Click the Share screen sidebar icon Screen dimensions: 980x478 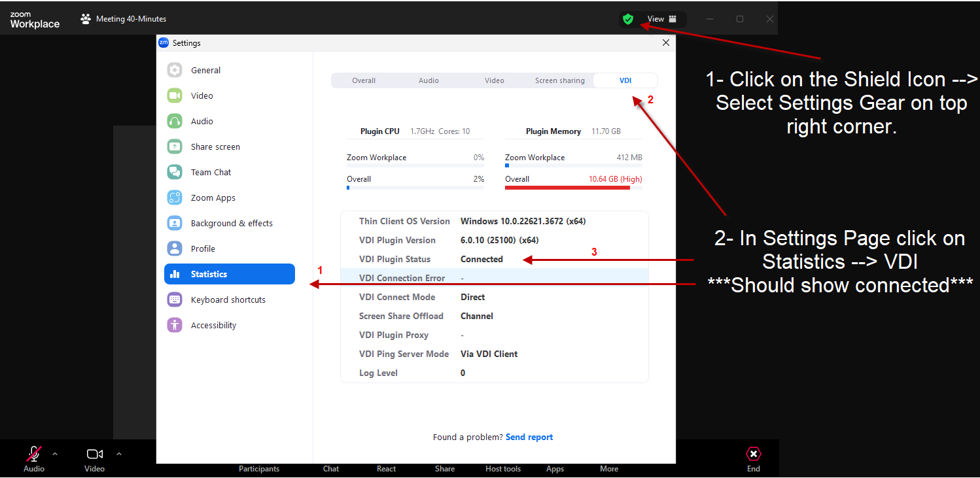[175, 146]
